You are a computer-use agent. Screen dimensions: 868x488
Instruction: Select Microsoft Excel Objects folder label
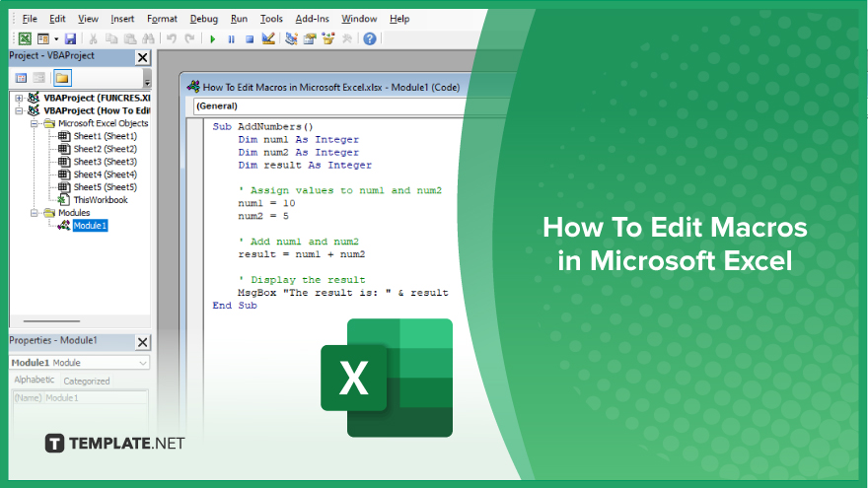point(103,123)
